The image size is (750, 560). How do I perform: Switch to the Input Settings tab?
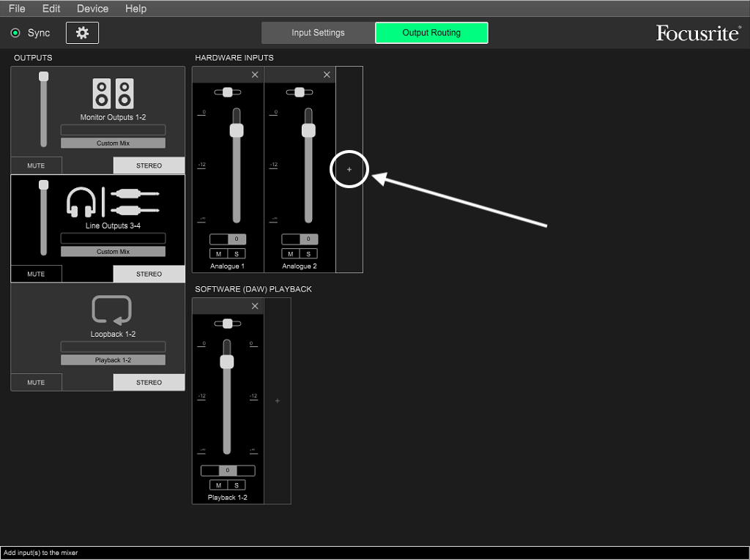coord(318,33)
